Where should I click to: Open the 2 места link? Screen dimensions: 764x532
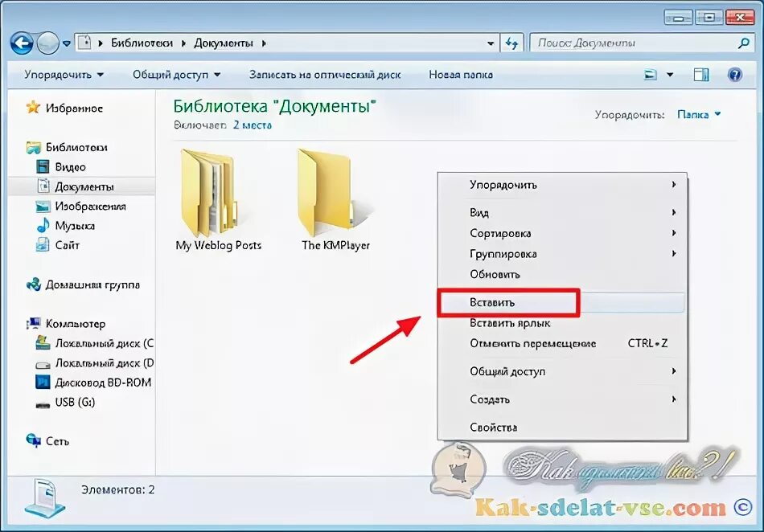253,125
